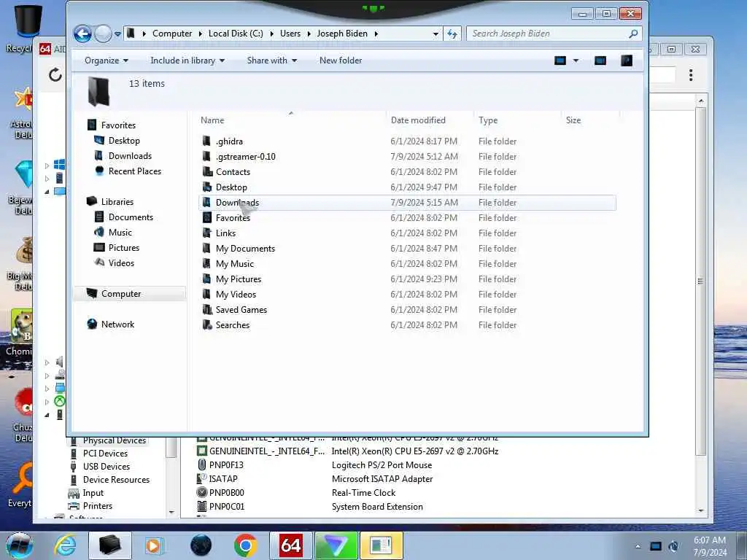
Task: Select the Downloads folder row
Action: tap(407, 203)
